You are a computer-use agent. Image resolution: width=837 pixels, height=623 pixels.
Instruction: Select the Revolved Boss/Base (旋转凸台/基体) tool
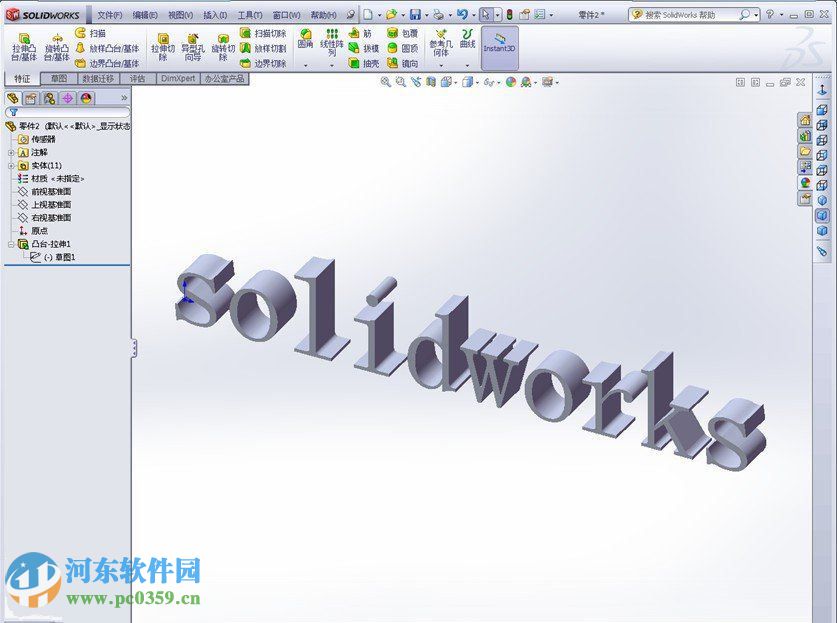[55, 48]
